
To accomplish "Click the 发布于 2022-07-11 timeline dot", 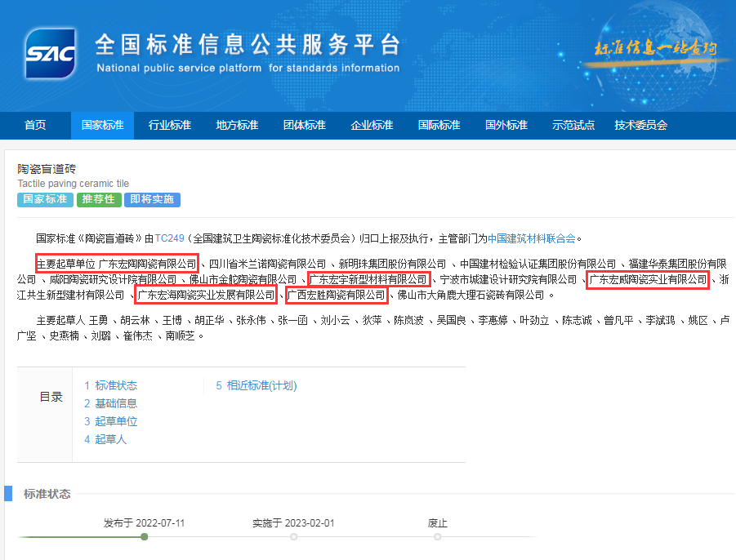I will click(x=144, y=537).
